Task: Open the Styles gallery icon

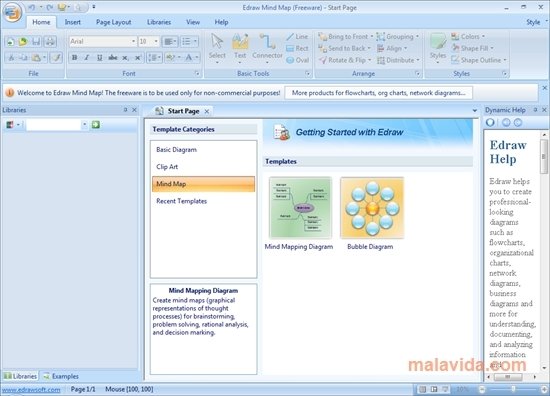Action: [437, 48]
